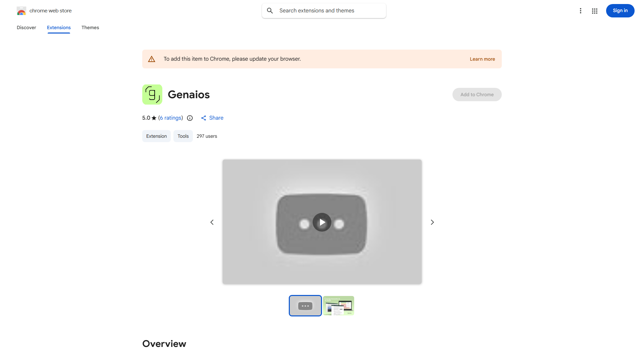
Task: Open the Google apps grid
Action: tap(595, 11)
